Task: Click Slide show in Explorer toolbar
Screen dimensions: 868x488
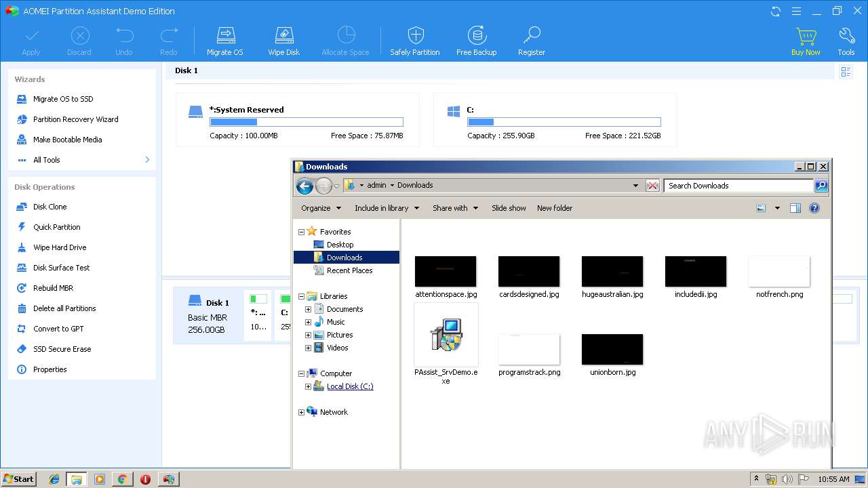Action: [x=509, y=208]
